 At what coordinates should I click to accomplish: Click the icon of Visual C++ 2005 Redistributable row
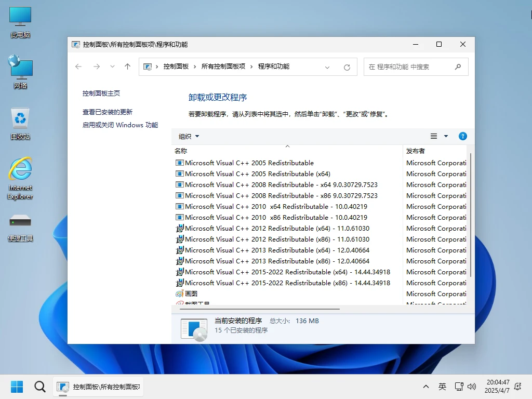[x=179, y=163]
